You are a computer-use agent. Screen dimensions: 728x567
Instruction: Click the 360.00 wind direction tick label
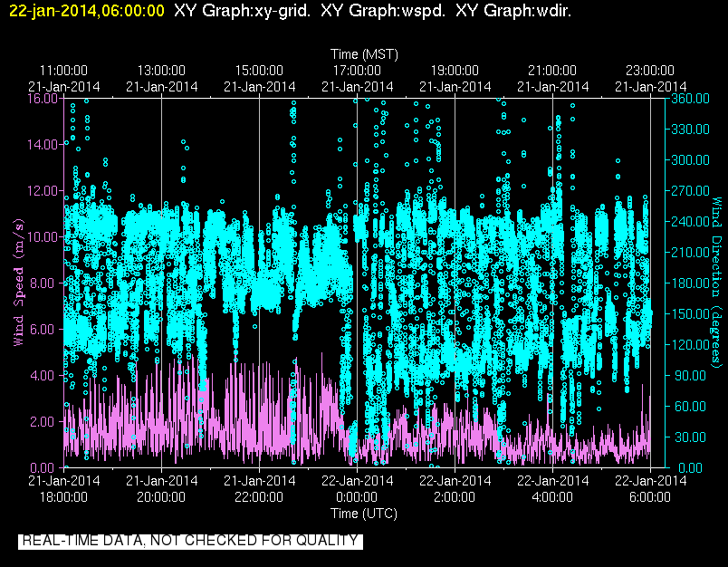point(690,99)
